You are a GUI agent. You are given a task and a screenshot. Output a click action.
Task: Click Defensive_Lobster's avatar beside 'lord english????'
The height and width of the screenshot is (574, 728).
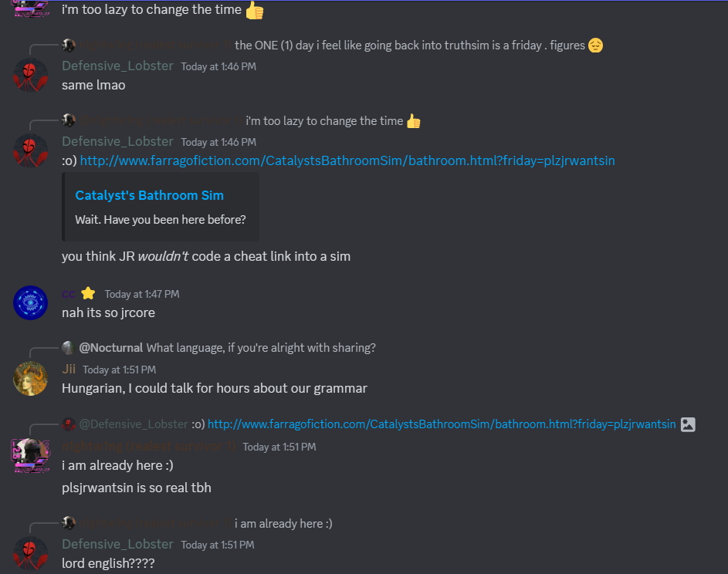[30, 554]
